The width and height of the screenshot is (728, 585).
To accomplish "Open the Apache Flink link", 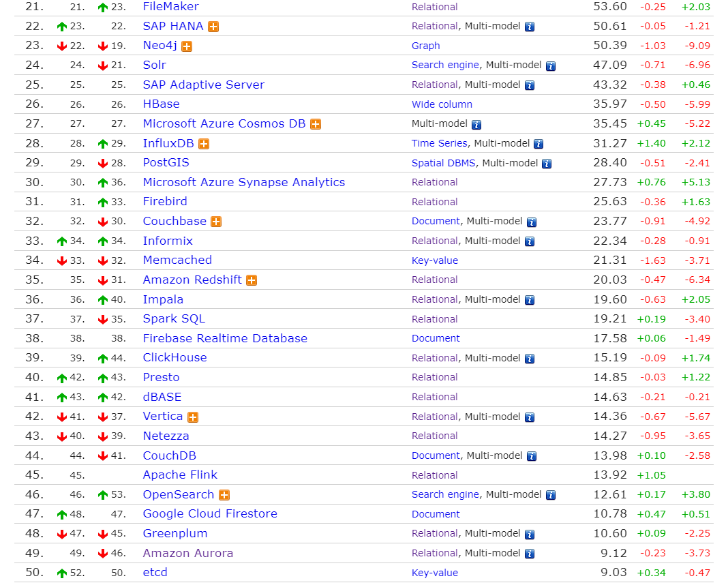I will pos(180,475).
